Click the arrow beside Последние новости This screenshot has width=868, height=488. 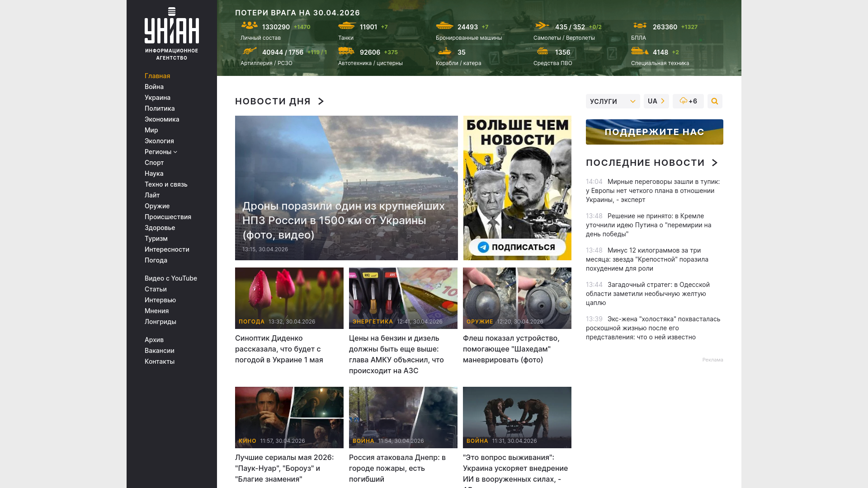715,163
